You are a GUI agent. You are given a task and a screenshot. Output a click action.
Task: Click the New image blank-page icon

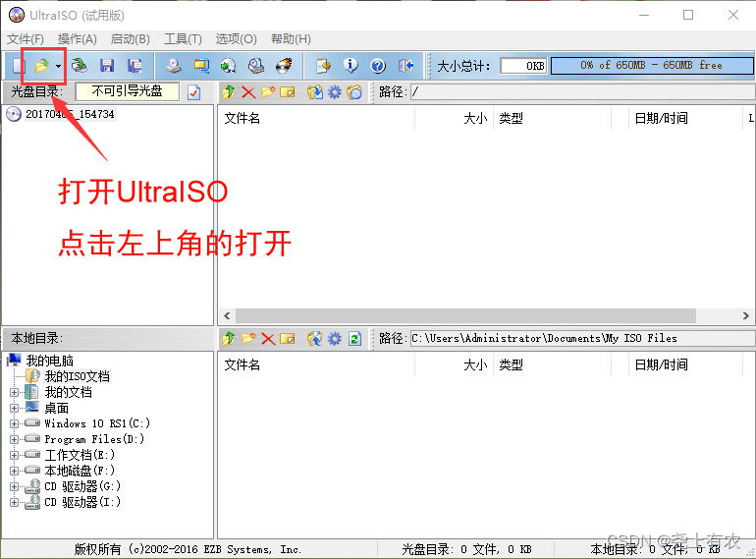point(18,65)
